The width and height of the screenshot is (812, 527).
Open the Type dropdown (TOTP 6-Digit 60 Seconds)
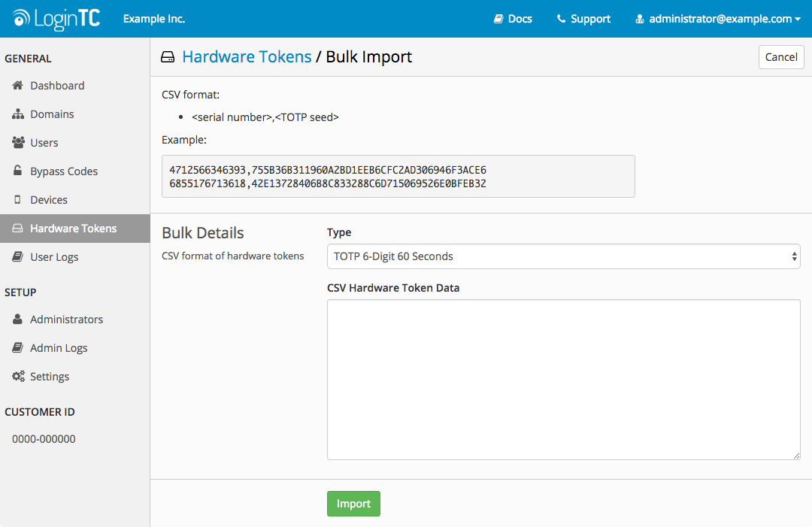(x=563, y=256)
